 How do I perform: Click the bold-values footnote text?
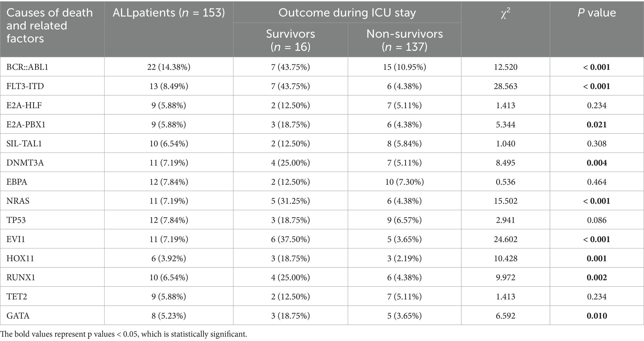(x=123, y=334)
